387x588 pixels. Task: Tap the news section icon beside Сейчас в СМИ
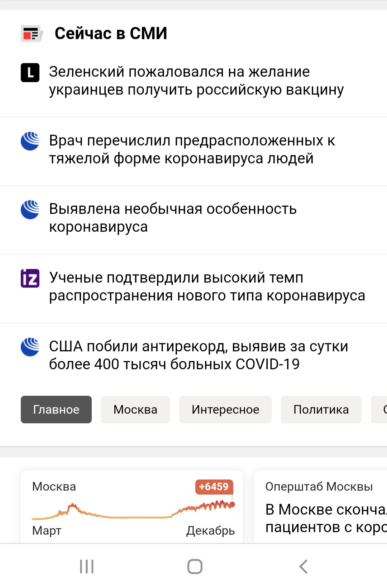[x=32, y=34]
